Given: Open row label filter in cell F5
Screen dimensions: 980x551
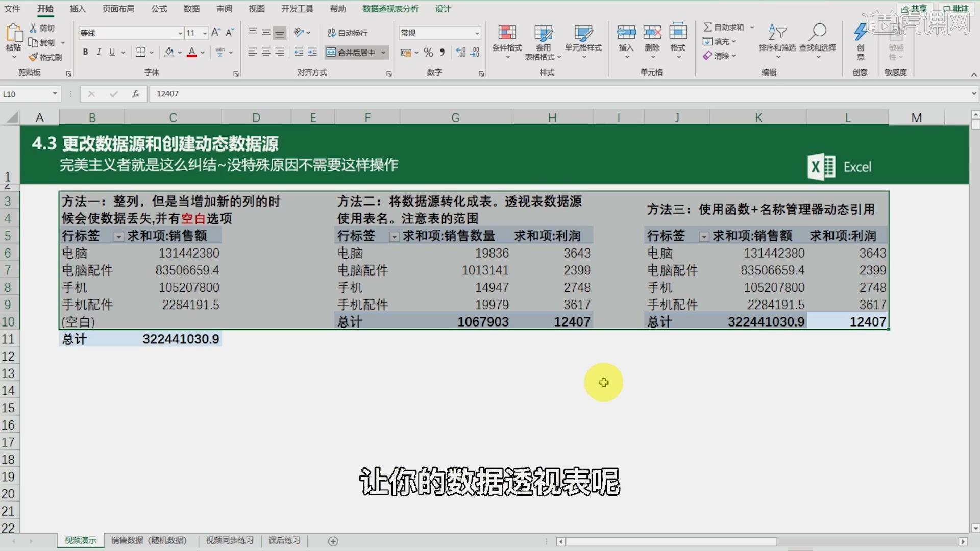Looking at the screenshot, I should click(x=394, y=237).
